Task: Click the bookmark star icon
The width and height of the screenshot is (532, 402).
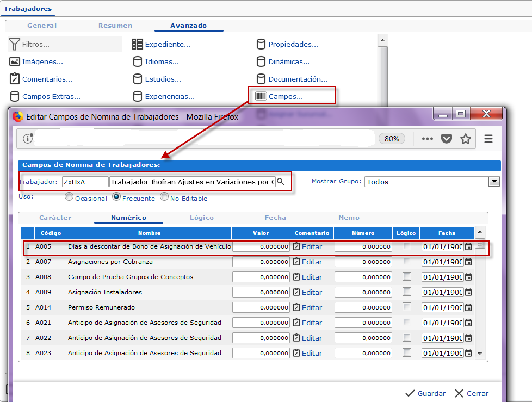Action: point(466,139)
